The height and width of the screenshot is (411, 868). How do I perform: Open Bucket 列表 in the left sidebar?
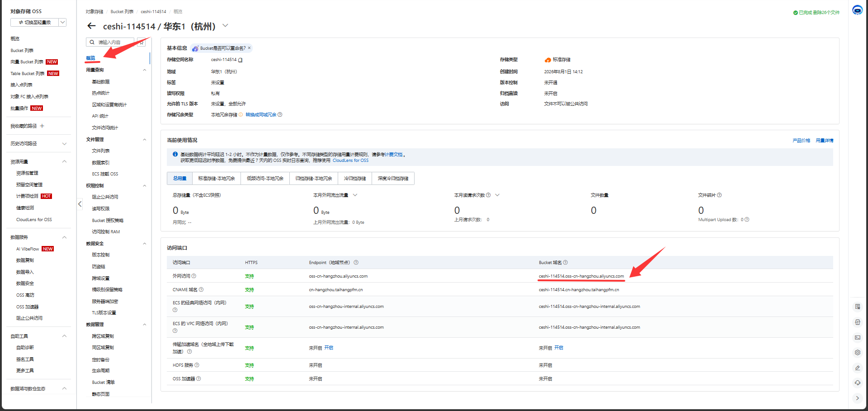(x=22, y=51)
